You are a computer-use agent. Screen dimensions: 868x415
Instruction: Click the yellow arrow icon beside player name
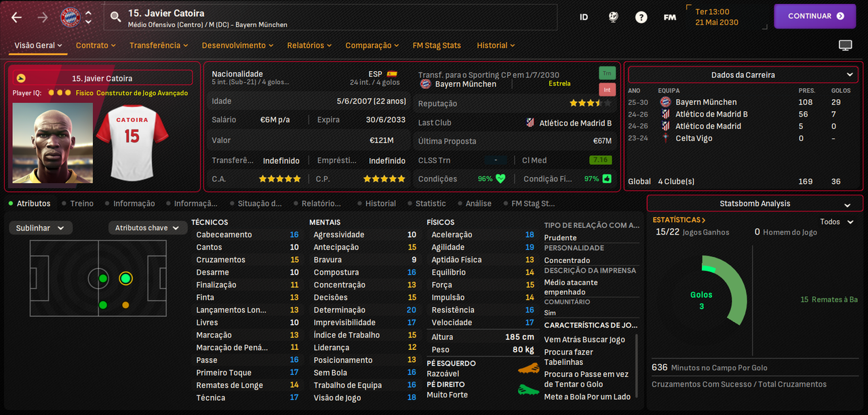[x=21, y=78]
